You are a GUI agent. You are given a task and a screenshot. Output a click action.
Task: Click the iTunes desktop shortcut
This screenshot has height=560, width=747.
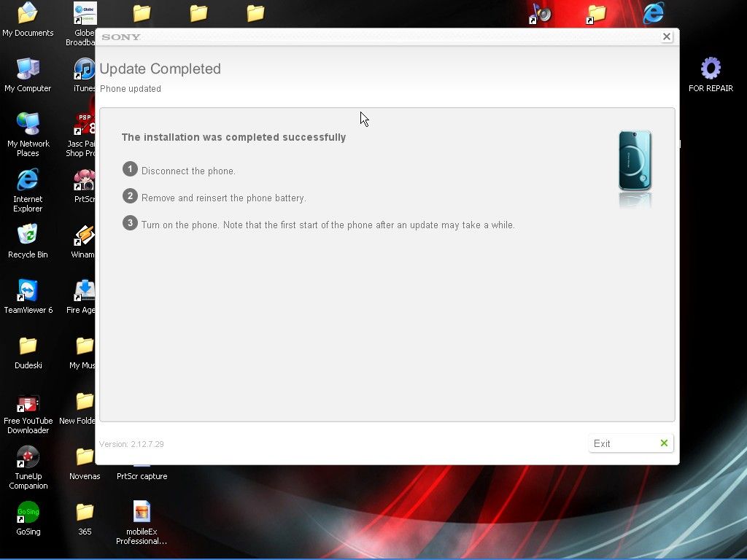coord(85,70)
